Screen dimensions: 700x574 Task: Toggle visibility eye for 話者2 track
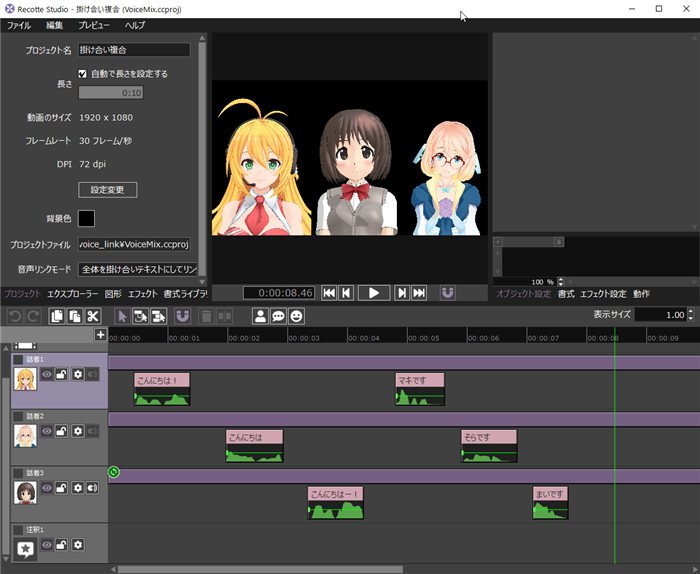pos(46,431)
